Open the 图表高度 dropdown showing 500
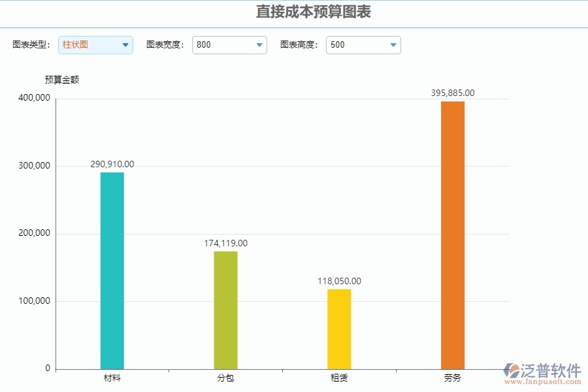The width and height of the screenshot is (588, 392). coord(363,45)
